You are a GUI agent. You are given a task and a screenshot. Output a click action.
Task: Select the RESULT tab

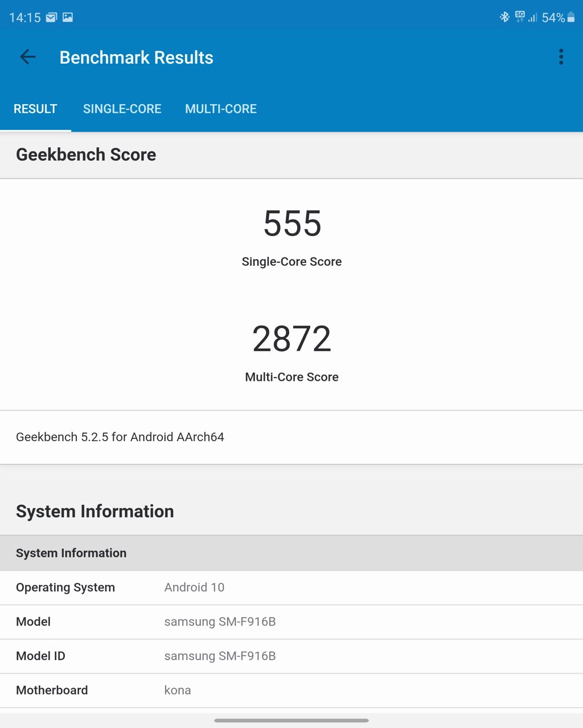click(35, 109)
